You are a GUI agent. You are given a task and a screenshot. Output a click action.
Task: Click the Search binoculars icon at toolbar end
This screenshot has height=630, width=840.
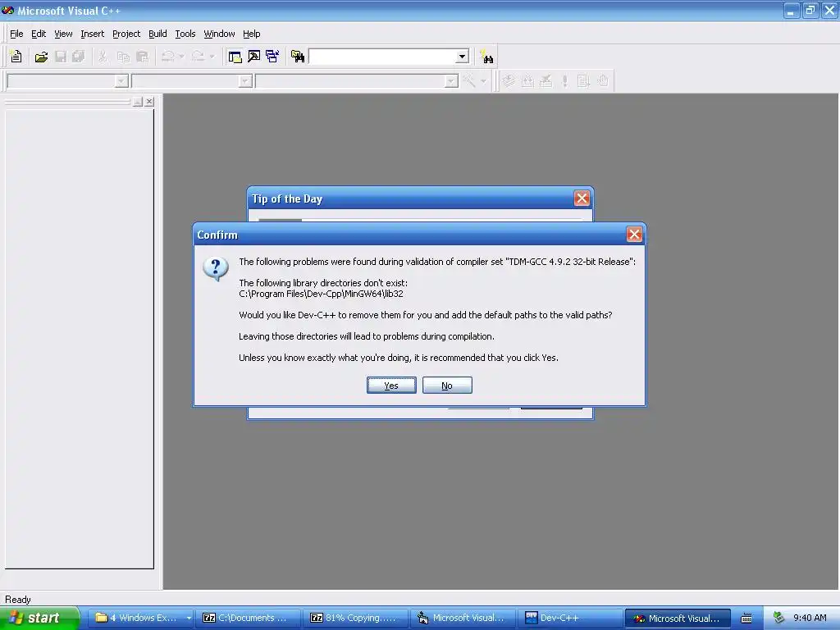[x=486, y=57]
